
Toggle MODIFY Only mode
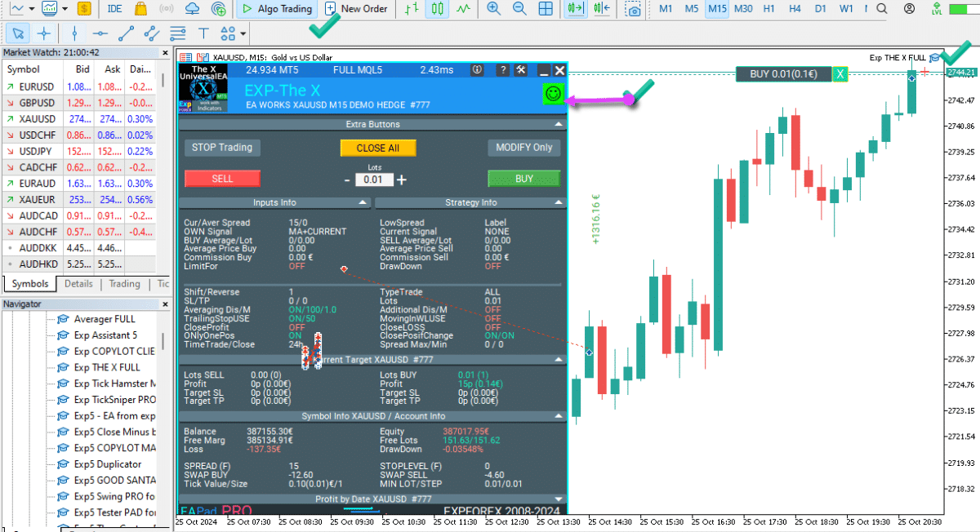[524, 148]
